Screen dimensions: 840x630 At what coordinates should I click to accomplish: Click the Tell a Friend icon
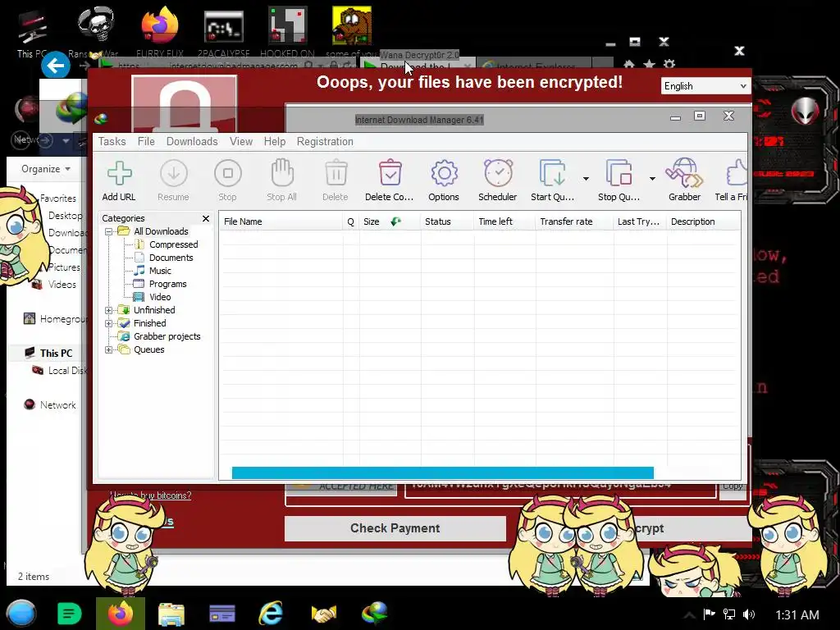tap(736, 174)
